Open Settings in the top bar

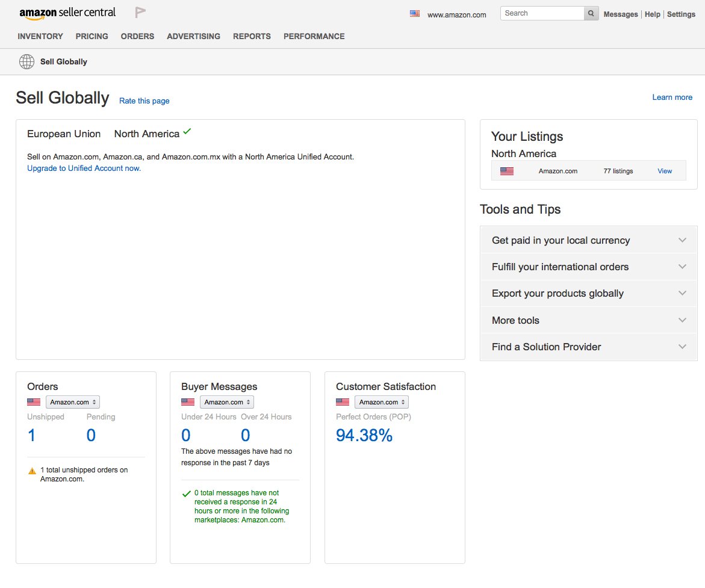click(681, 14)
